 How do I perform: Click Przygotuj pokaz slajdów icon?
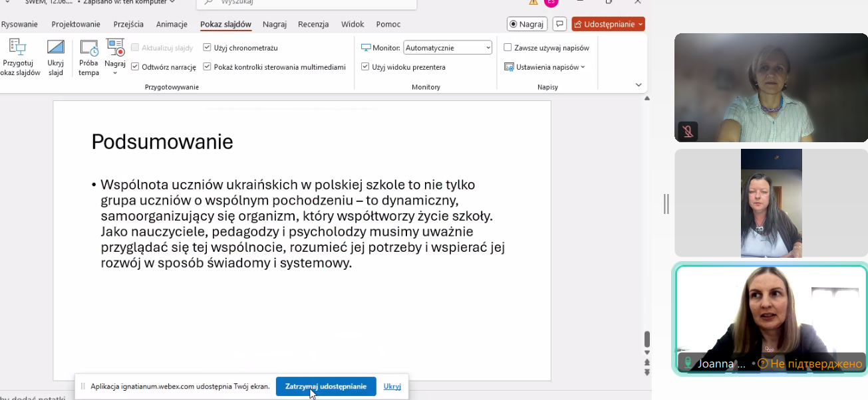(17, 48)
